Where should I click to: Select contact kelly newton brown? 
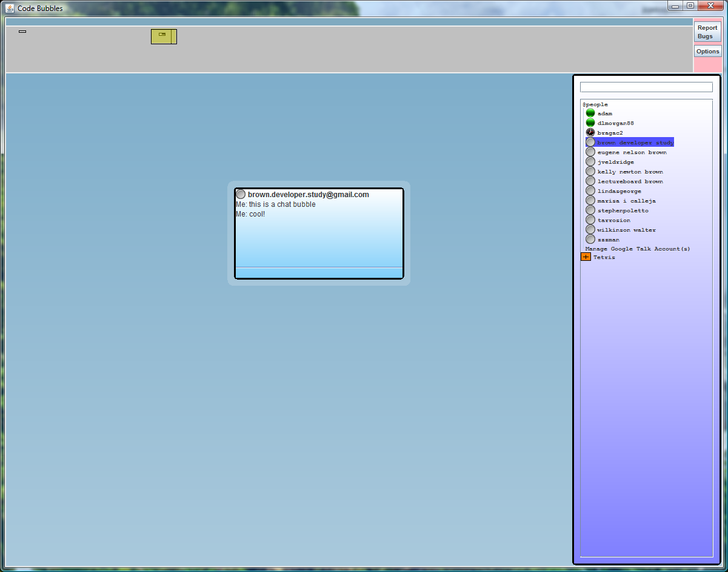tap(630, 172)
